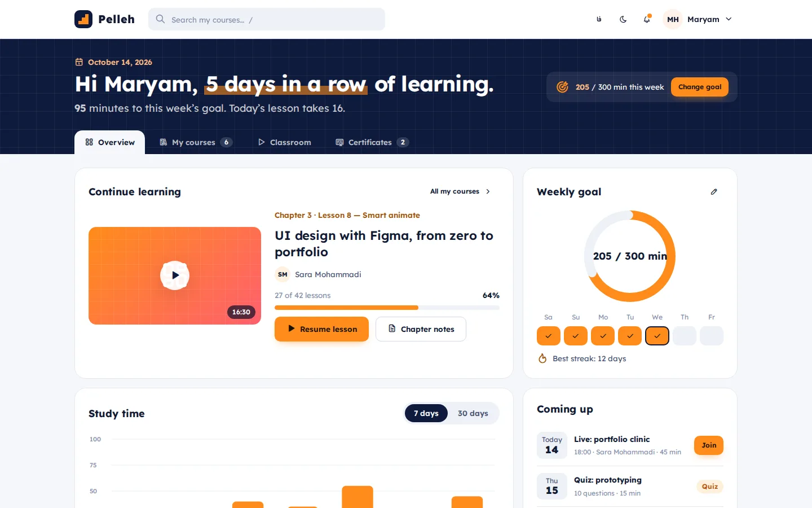Select the Overview tab
The width and height of the screenshot is (812, 508).
pos(110,142)
